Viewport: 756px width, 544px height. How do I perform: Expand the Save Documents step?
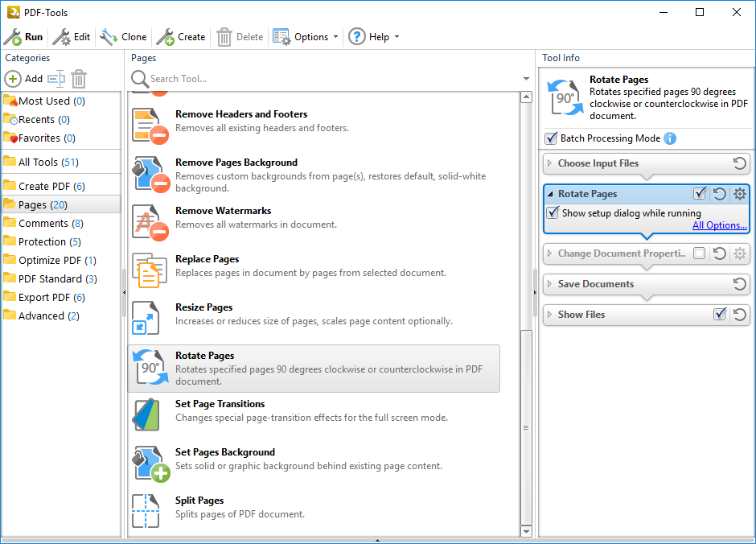pos(549,284)
